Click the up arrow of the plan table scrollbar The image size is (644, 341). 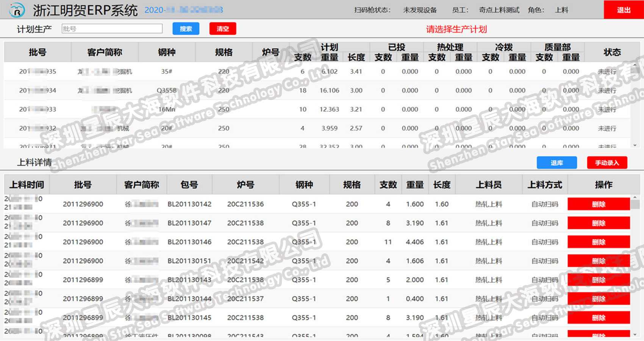pyautogui.click(x=635, y=66)
